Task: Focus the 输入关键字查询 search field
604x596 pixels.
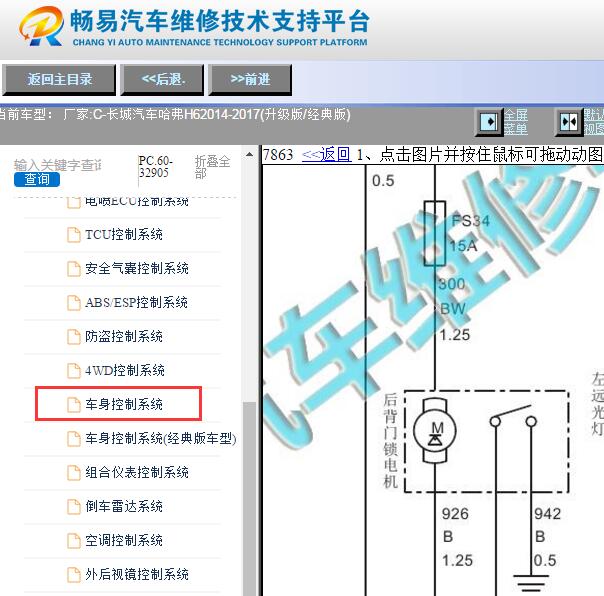Action: [x=58, y=165]
